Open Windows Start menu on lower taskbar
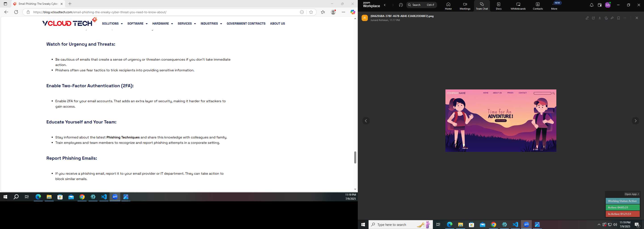Viewport: 644px width, 229px height. (363, 225)
